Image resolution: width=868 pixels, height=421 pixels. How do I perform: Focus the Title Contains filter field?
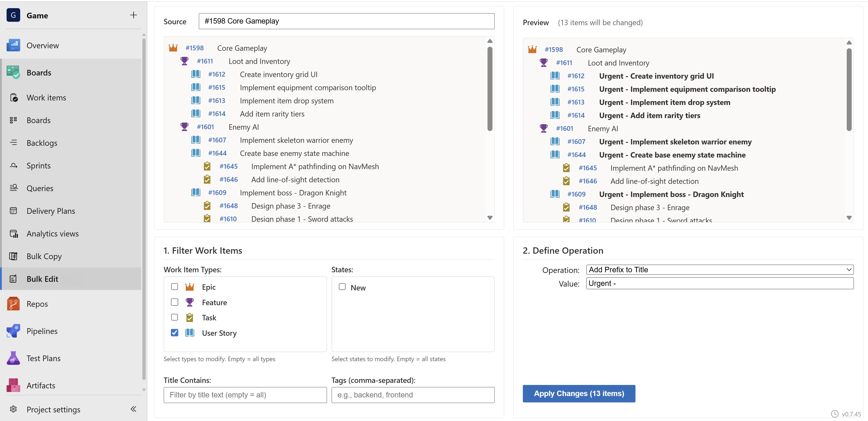[245, 395]
